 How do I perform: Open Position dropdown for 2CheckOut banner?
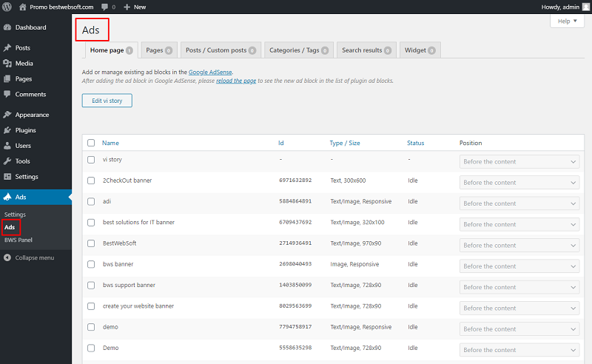click(x=519, y=183)
